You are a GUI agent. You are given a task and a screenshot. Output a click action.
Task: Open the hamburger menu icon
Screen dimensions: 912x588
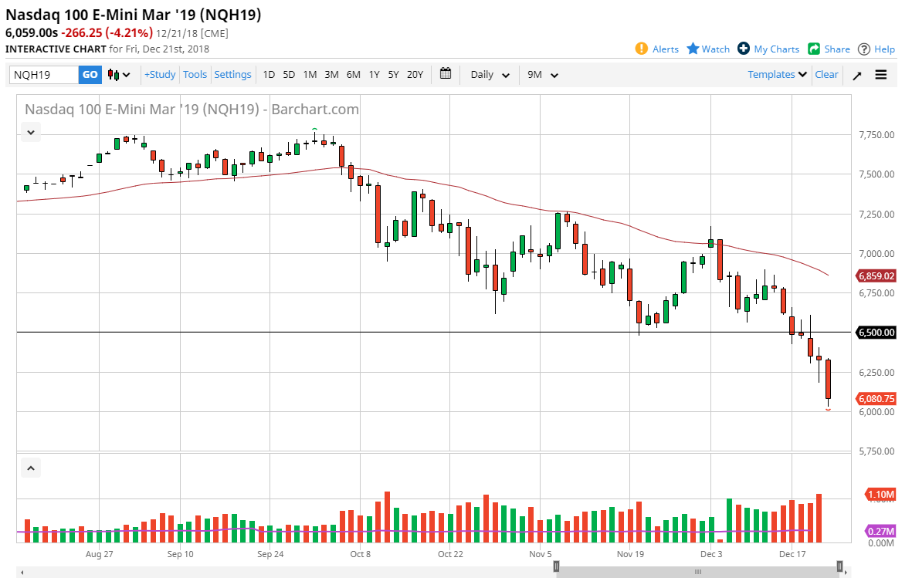881,74
